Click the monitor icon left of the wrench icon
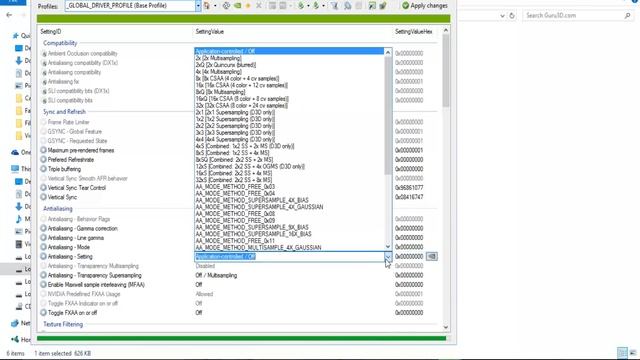The width and height of the screenshot is (640, 360). (x=372, y=6)
